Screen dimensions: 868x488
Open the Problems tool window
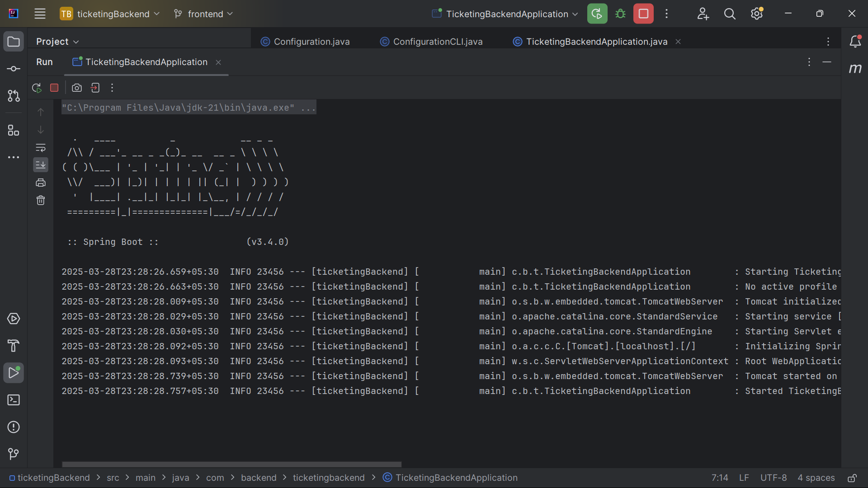[14, 427]
